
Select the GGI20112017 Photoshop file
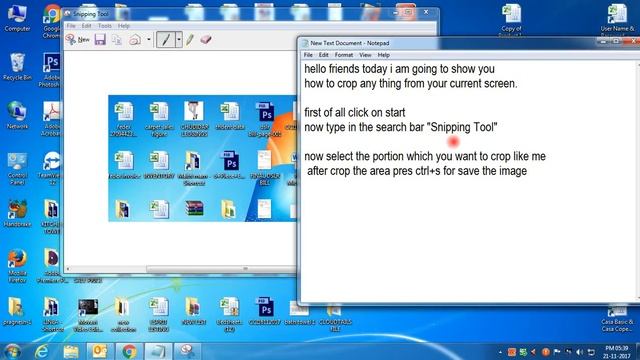point(265,311)
